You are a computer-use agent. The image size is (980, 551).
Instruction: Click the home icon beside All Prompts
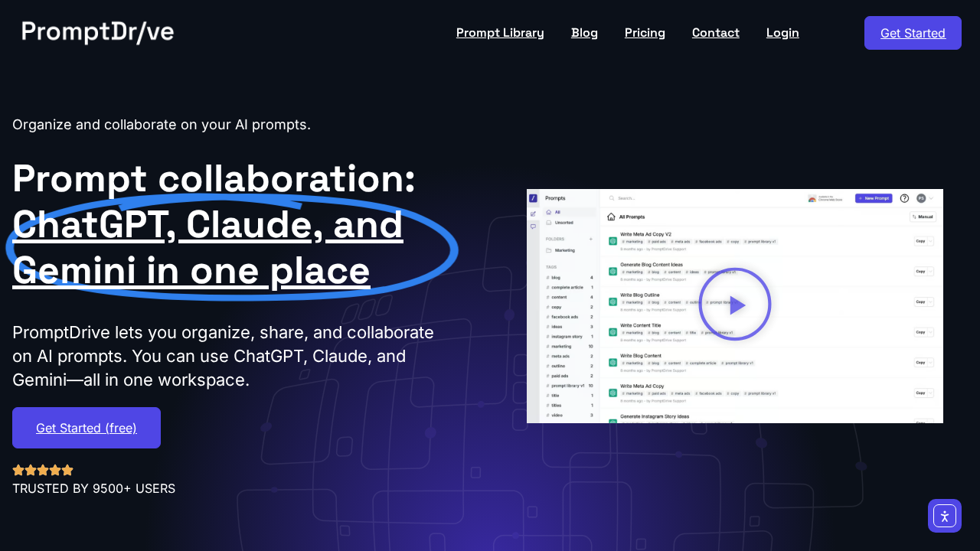tap(611, 217)
